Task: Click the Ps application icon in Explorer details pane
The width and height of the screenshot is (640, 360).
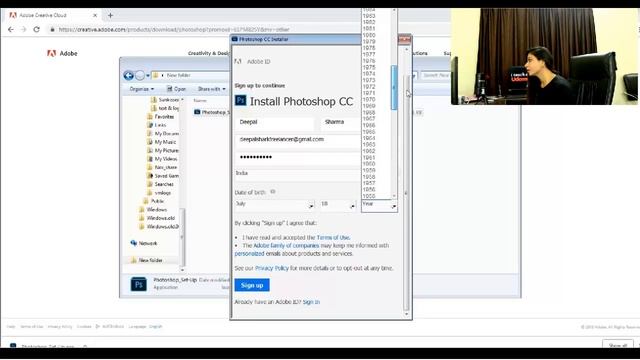Action: coord(139,284)
